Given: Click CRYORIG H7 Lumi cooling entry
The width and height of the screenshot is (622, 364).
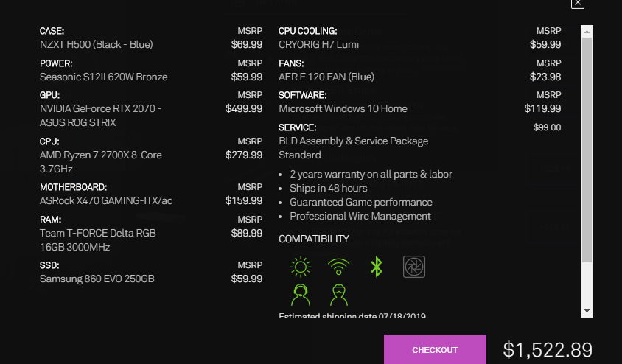Looking at the screenshot, I should coord(319,44).
